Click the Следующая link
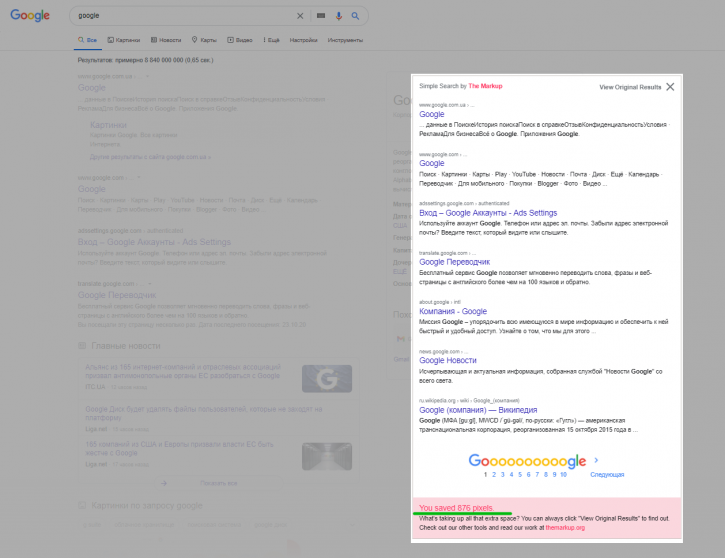Screen dimensions: 725x558 [607, 474]
